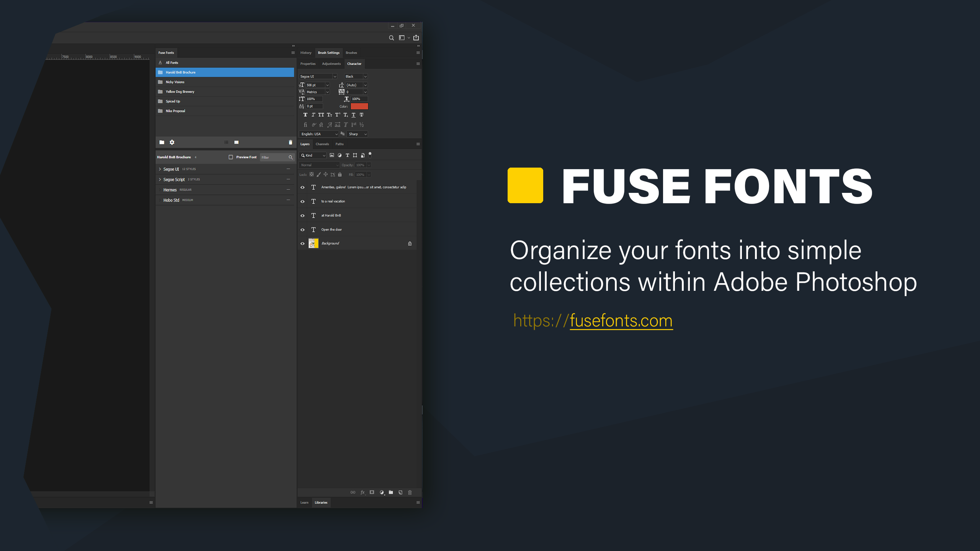Expand the Segoe UI font family
Image resolution: width=980 pixels, height=551 pixels.
pyautogui.click(x=160, y=169)
